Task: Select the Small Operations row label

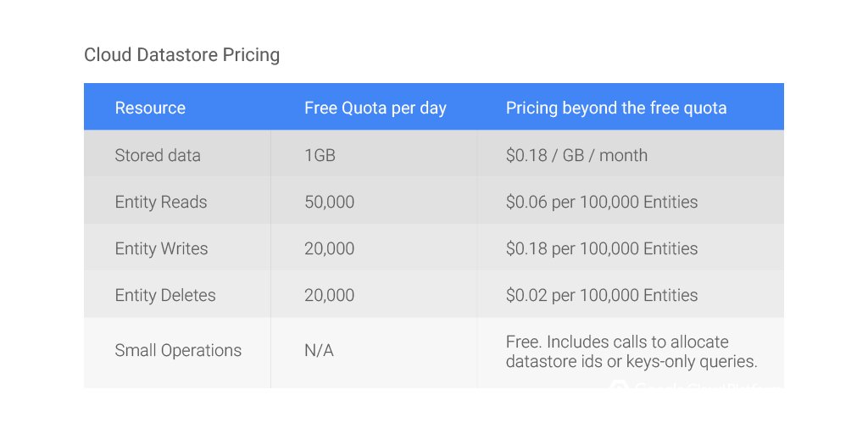Action: point(178,350)
